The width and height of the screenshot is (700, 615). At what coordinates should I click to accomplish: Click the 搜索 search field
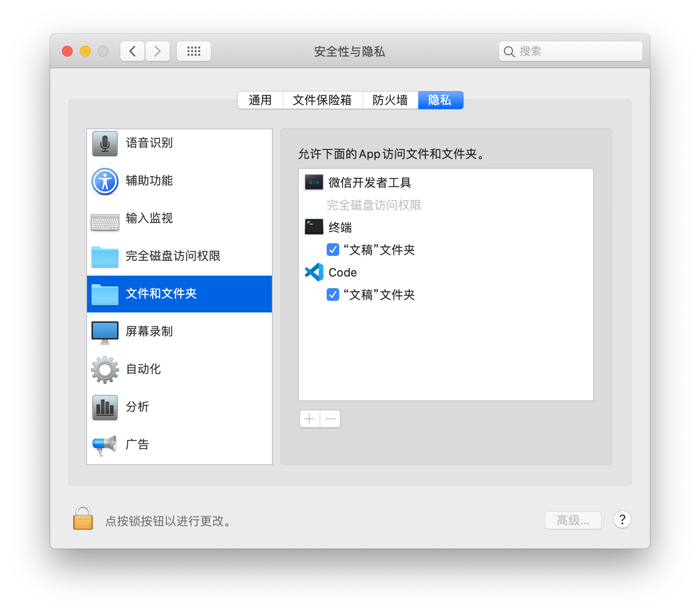(571, 51)
